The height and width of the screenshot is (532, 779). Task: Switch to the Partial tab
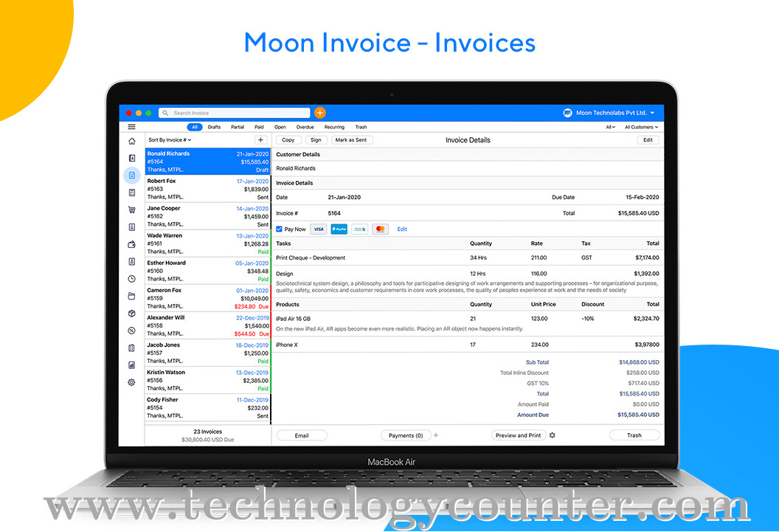pyautogui.click(x=238, y=127)
